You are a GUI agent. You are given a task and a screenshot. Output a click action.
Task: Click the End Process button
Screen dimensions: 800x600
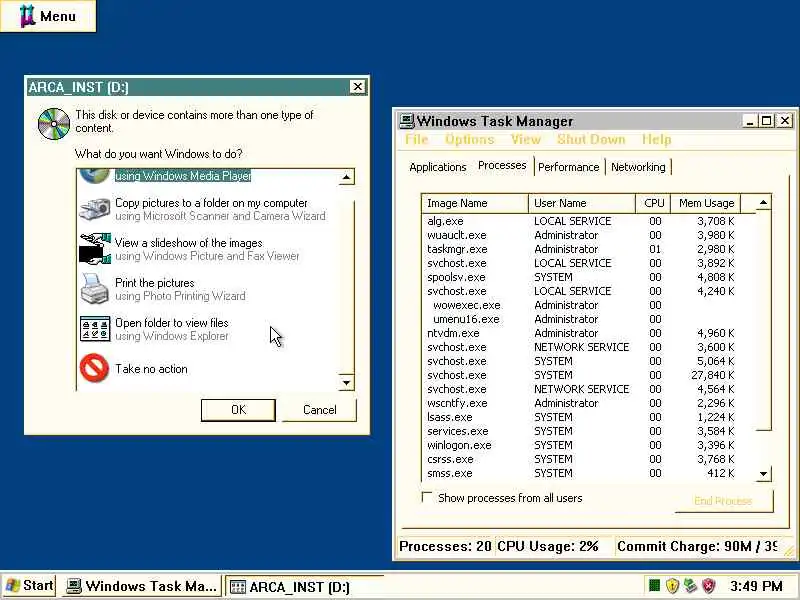pos(723,501)
